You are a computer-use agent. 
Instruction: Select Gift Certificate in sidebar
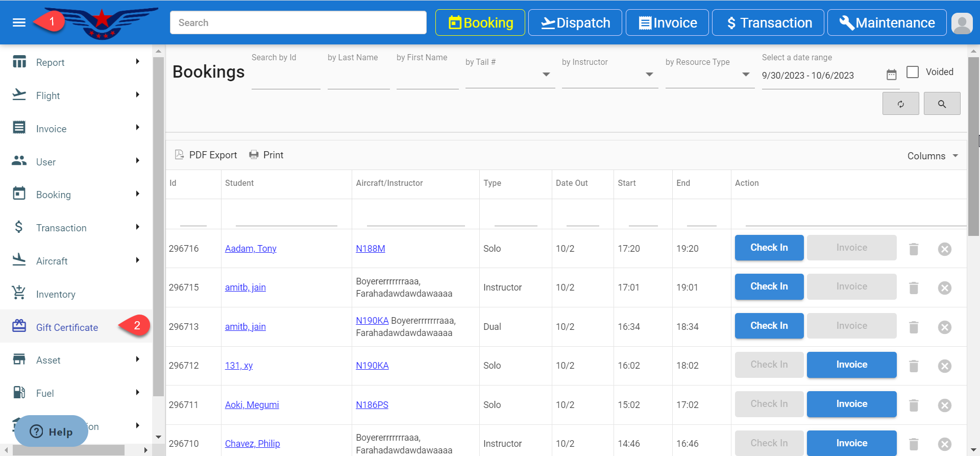(x=67, y=327)
